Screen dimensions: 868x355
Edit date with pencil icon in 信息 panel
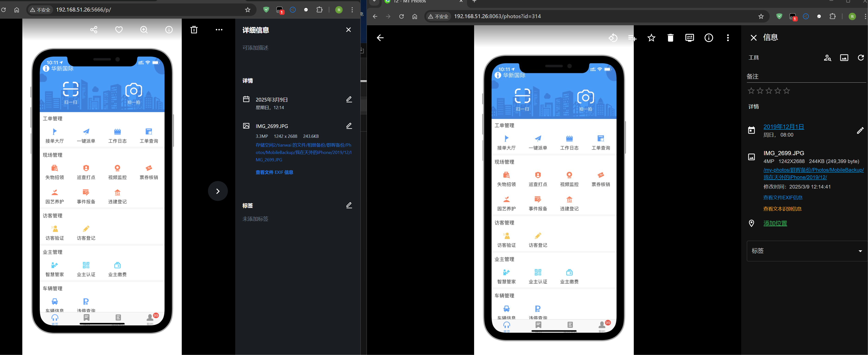pyautogui.click(x=860, y=130)
